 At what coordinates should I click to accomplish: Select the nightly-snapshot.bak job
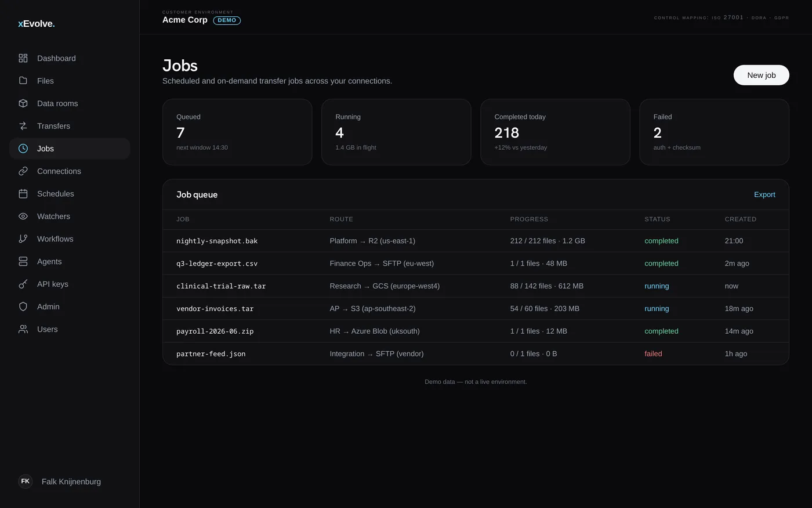(476, 241)
